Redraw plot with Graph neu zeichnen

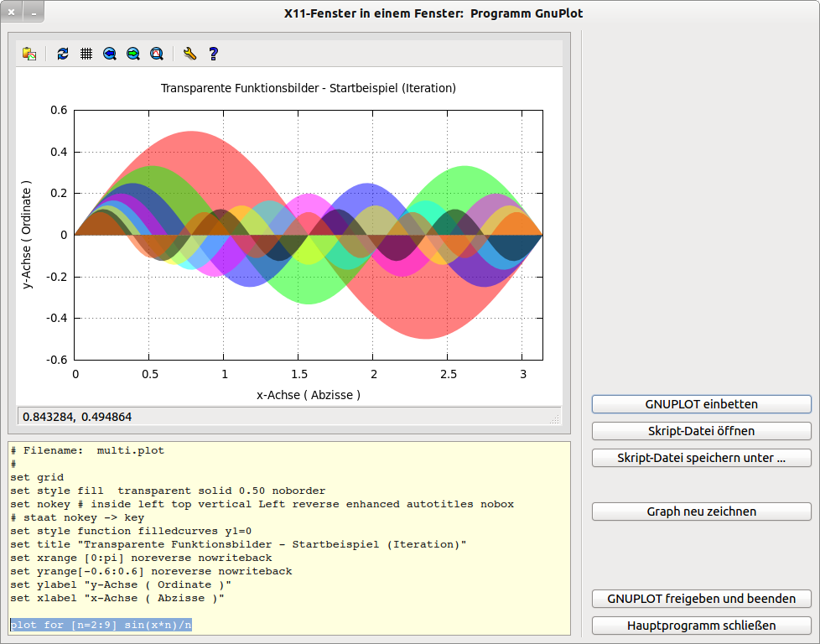[701, 512]
